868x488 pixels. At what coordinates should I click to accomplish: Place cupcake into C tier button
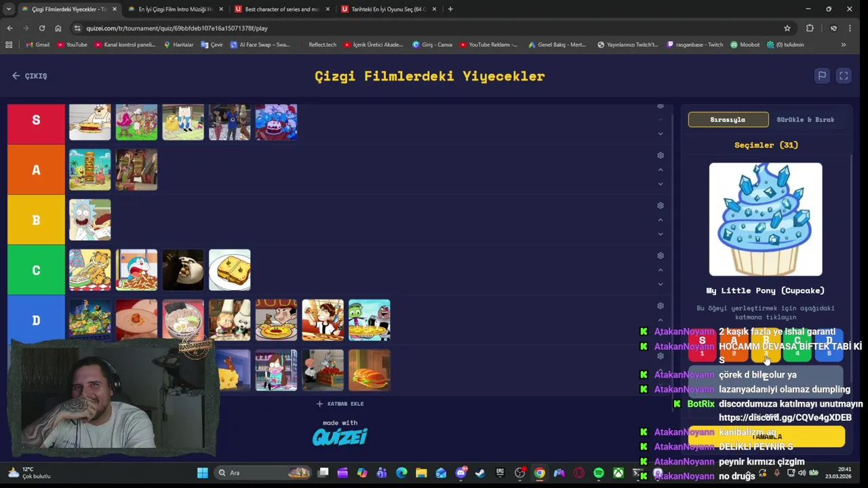pyautogui.click(x=797, y=345)
